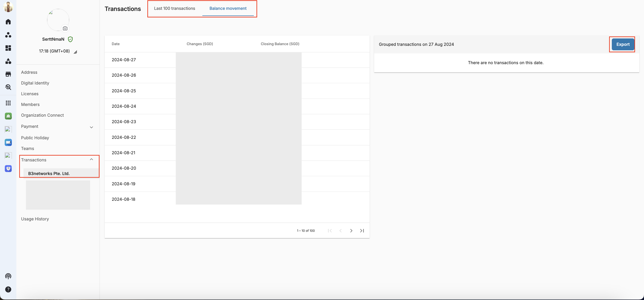The width and height of the screenshot is (644, 300).
Task: Open Teams in the sidebar
Action: [28, 148]
